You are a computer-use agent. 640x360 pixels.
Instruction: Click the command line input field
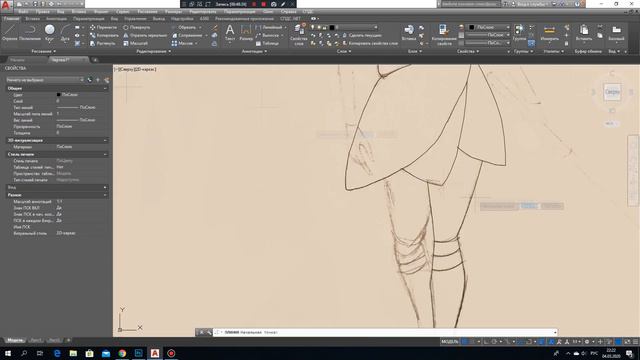386,332
